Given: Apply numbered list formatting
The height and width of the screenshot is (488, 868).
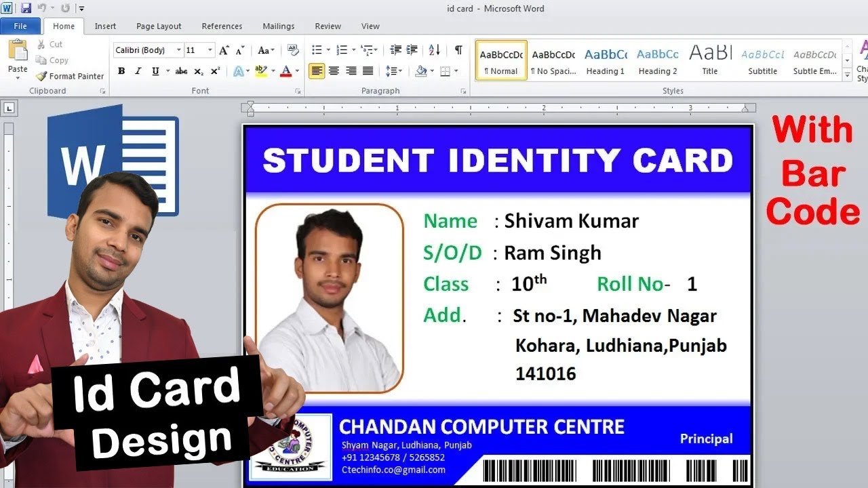Looking at the screenshot, I should point(342,50).
